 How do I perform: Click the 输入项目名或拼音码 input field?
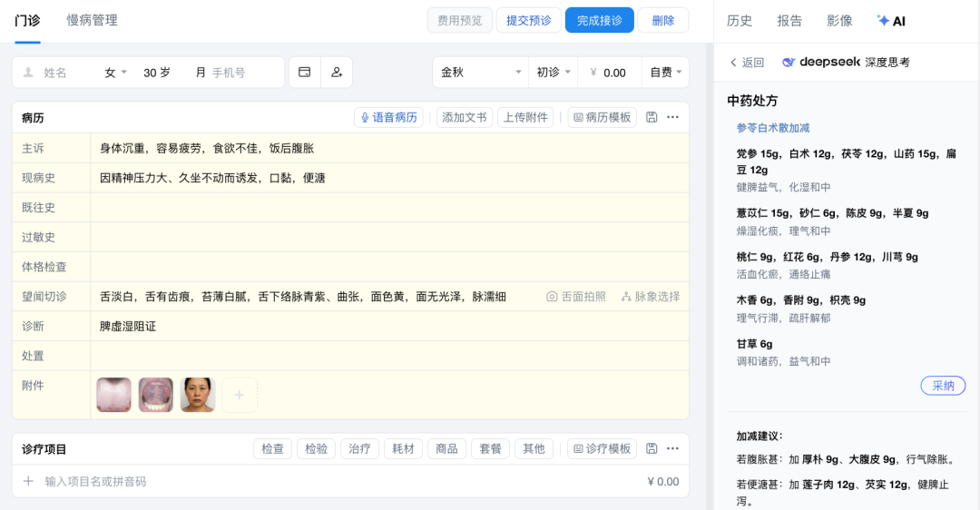tap(272, 482)
